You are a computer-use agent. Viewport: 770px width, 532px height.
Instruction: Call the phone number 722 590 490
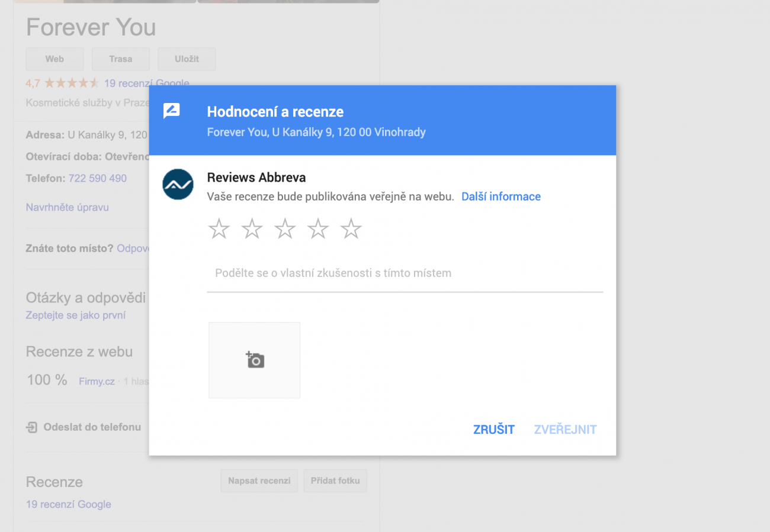coord(98,178)
